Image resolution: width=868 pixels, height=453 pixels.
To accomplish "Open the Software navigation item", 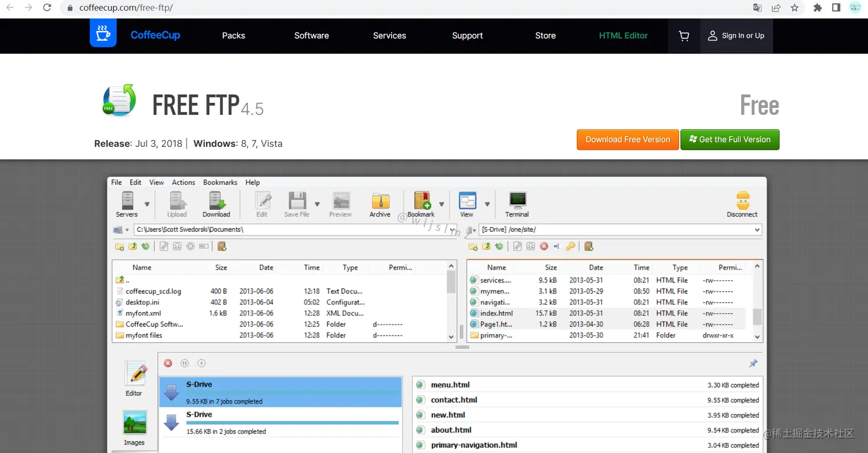I will (x=312, y=36).
